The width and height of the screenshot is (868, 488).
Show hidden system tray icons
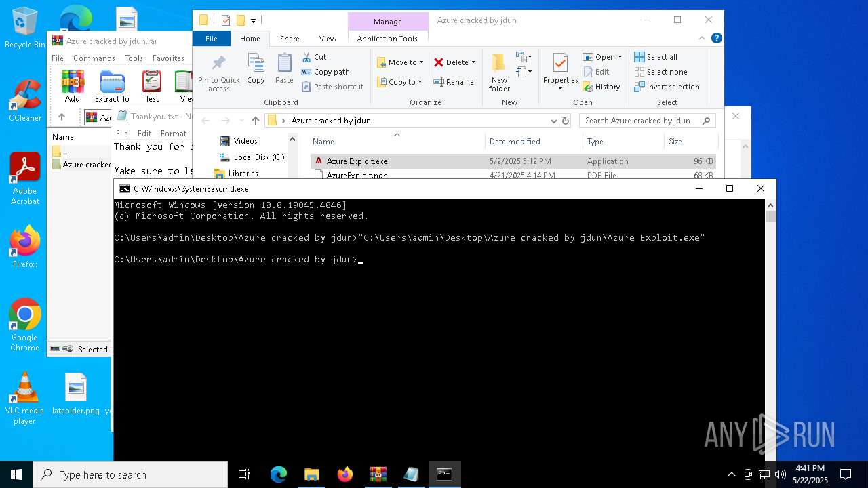(731, 474)
